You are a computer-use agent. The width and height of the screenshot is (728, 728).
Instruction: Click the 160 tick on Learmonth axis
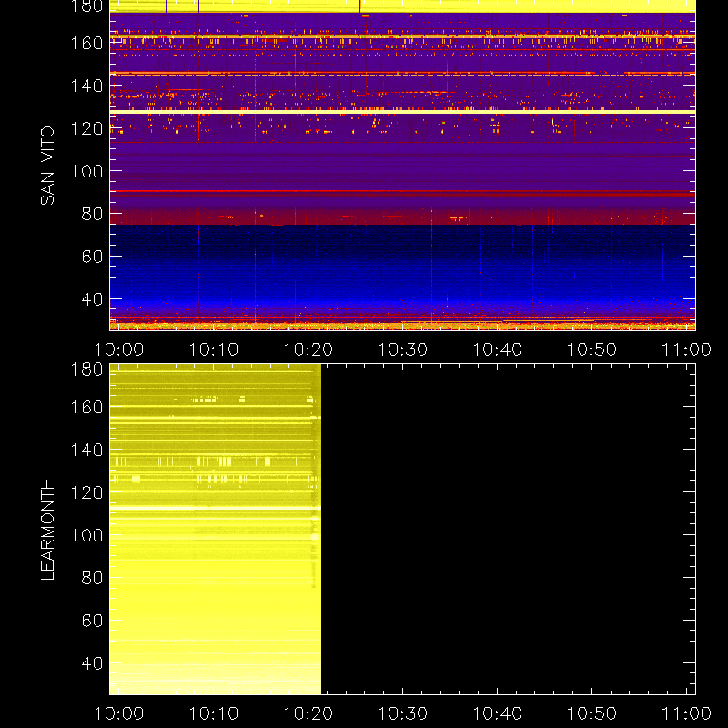pyautogui.click(x=86, y=407)
